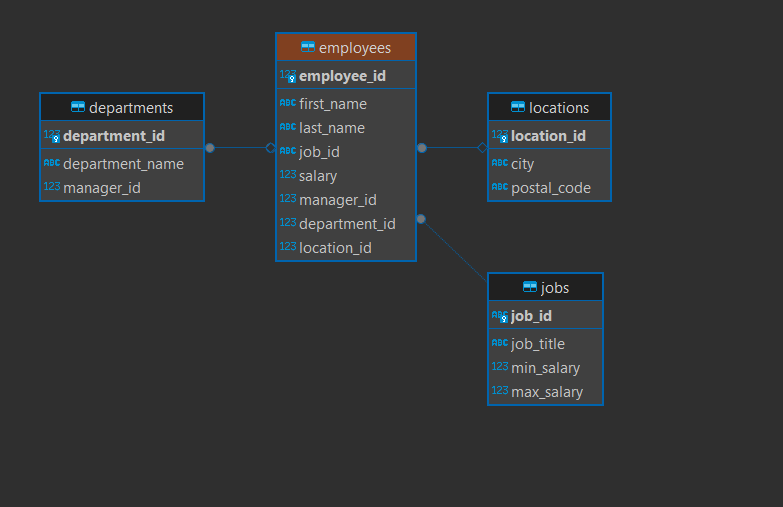The width and height of the screenshot is (783, 507).
Task: Click the ABC icon beside employees job_id
Action: pos(288,150)
